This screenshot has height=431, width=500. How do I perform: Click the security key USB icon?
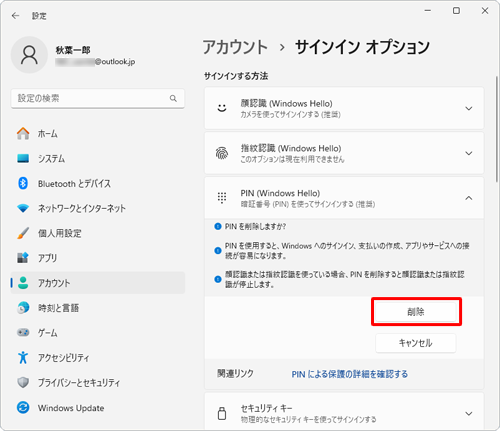click(x=222, y=413)
